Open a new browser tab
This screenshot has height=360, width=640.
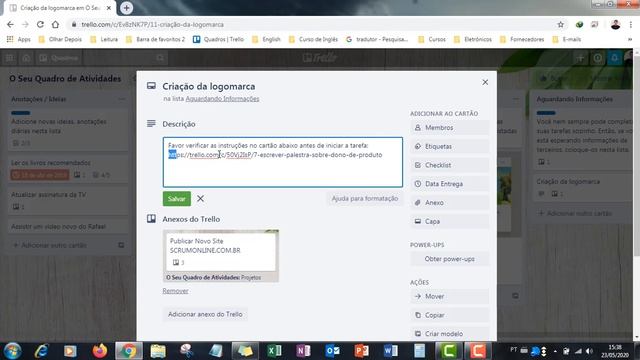point(127,8)
